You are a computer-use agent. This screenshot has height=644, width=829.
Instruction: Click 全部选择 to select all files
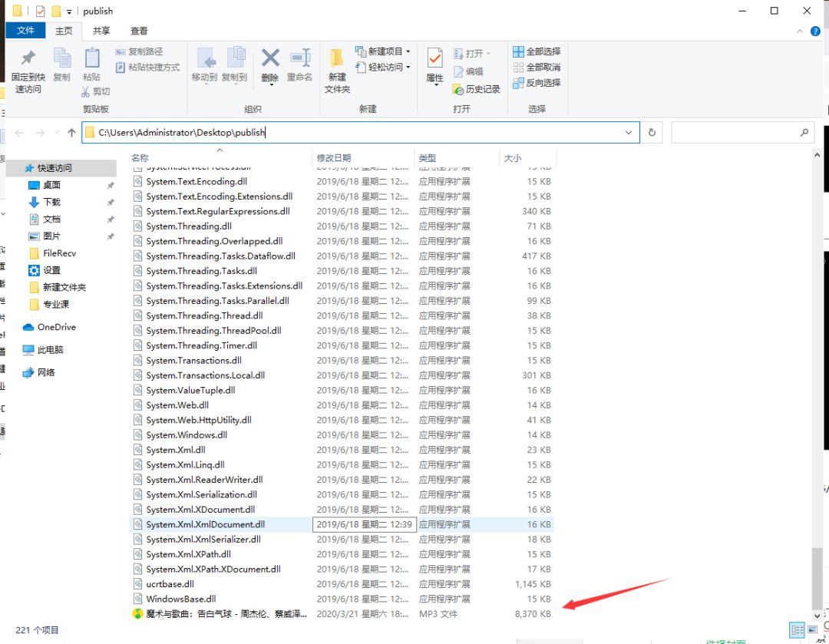point(537,51)
